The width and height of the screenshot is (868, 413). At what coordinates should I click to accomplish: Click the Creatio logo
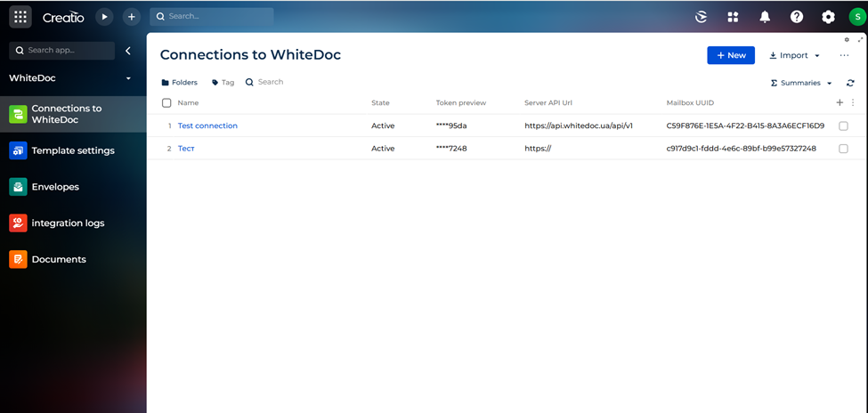tap(64, 17)
